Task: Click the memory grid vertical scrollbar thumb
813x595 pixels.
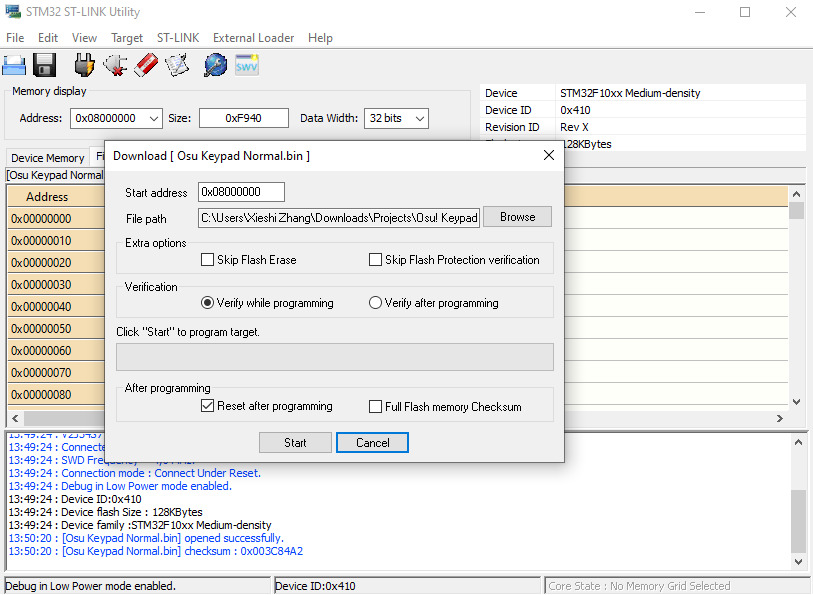Action: (x=796, y=210)
